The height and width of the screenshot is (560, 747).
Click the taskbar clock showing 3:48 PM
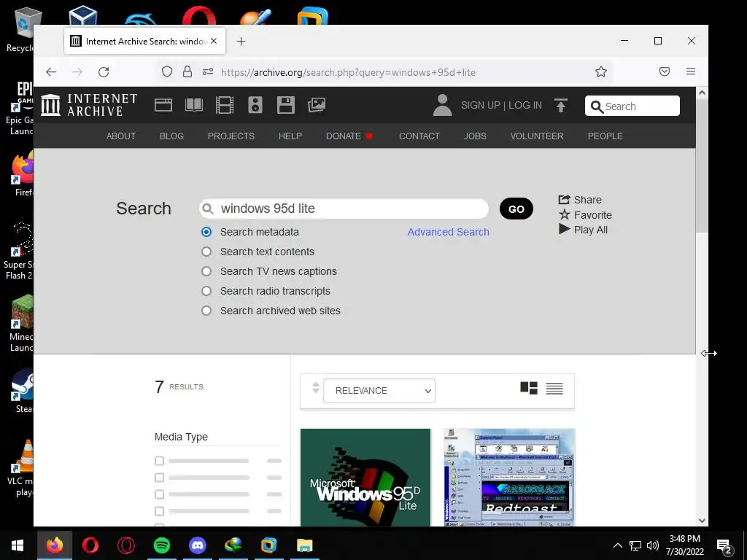pos(684,545)
